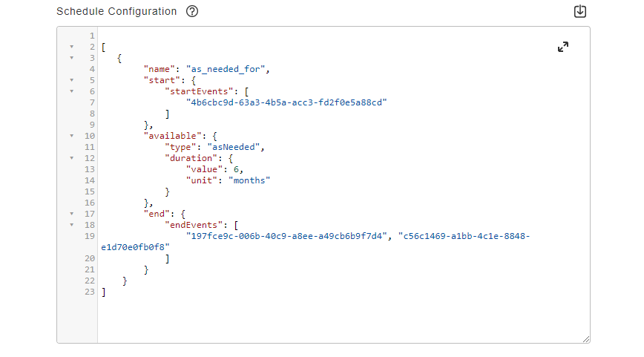Viewport: 644px width, 357px height.
Task: Collapse the "available" block at line 10
Action: [72, 136]
